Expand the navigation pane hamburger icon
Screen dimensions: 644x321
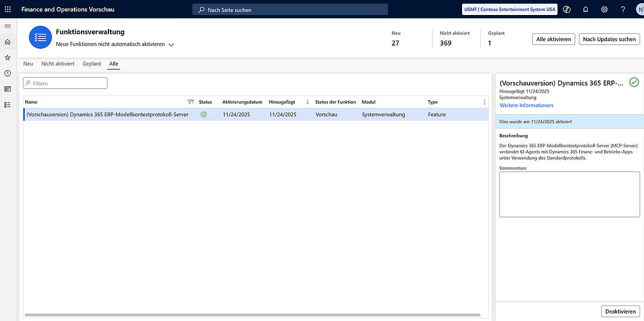coord(8,26)
